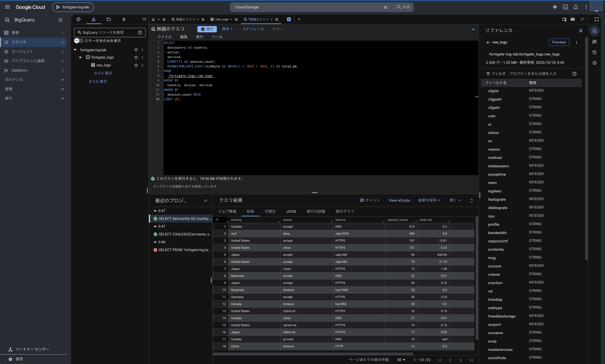Open the Gemini sparkle icon in top bar
Screen dimensions: 605x364
555,7
